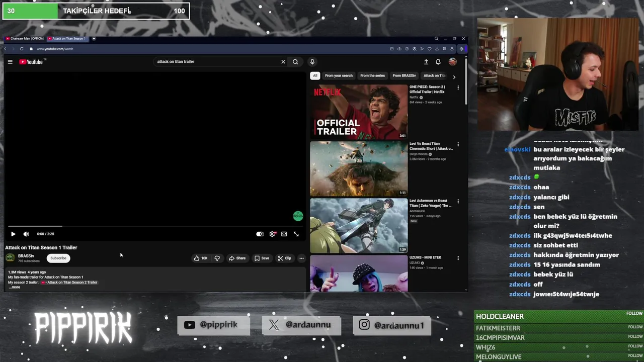Viewport: 644px width, 362px height.
Task: Open the options menu for the Levi Vs Beast Titan Cinematic video
Action: point(458,144)
